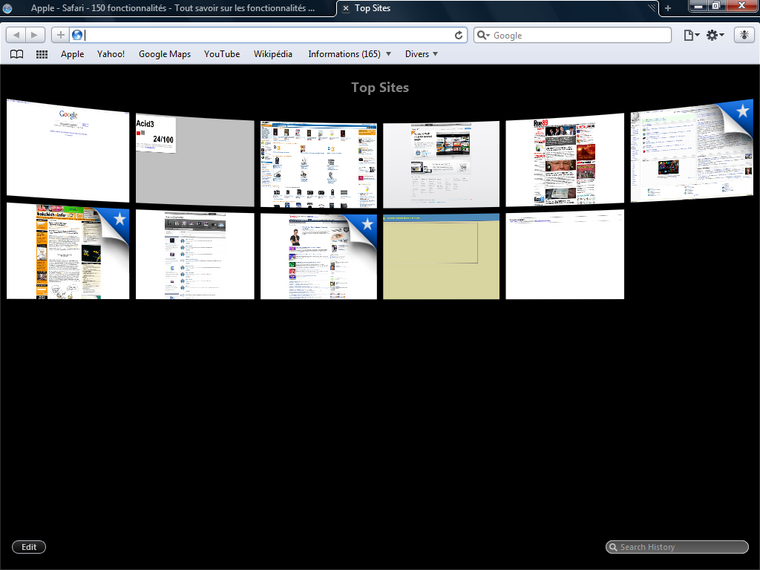The height and width of the screenshot is (570, 760).
Task: Click the browser app icon in the title bar
Action: 7,8
